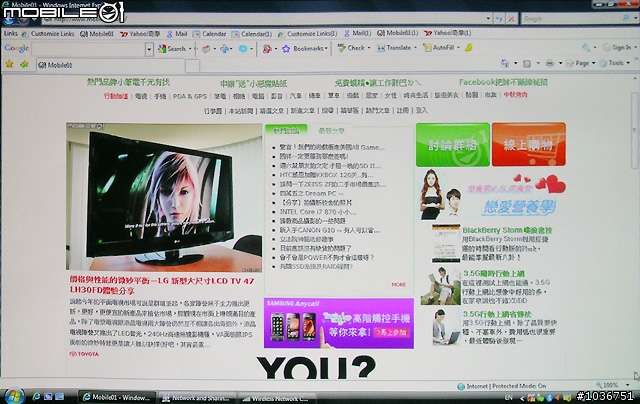Switch to Network and Sharing taskbar window
640x404 pixels.
[x=197, y=397]
